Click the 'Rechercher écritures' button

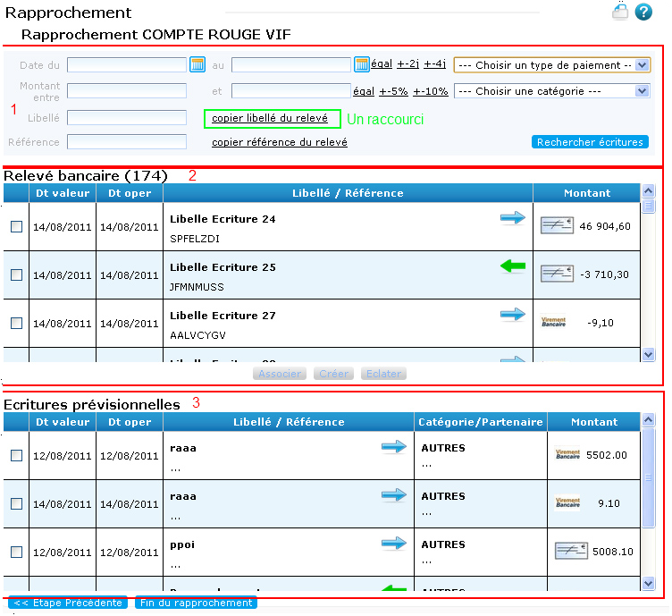pos(590,142)
